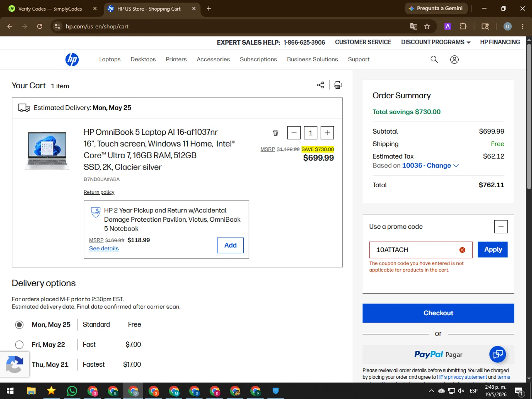Select the Fri, May 22 Fast delivery

click(x=19, y=345)
